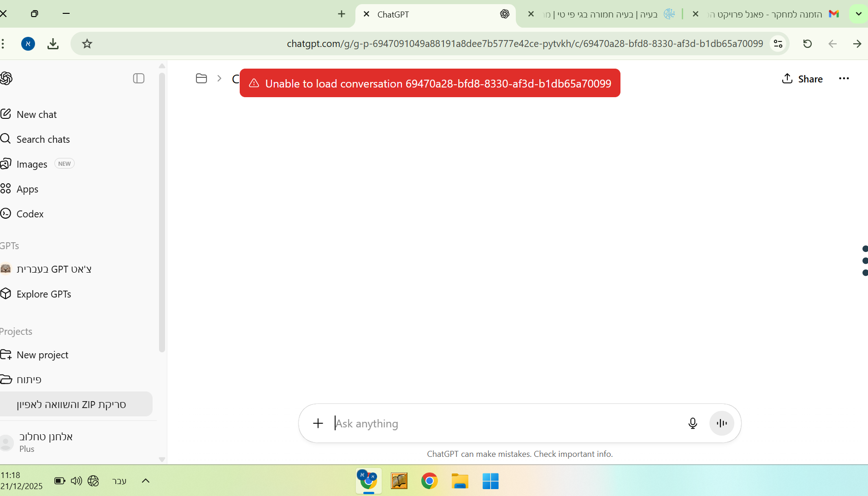
Task: Open Apps from the sidebar
Action: point(27,189)
